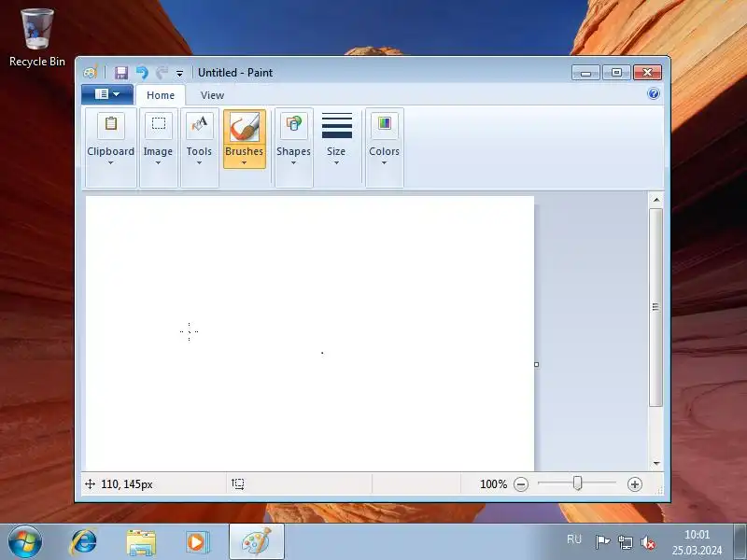Select the Brushes paintbrush icon

pos(245,127)
